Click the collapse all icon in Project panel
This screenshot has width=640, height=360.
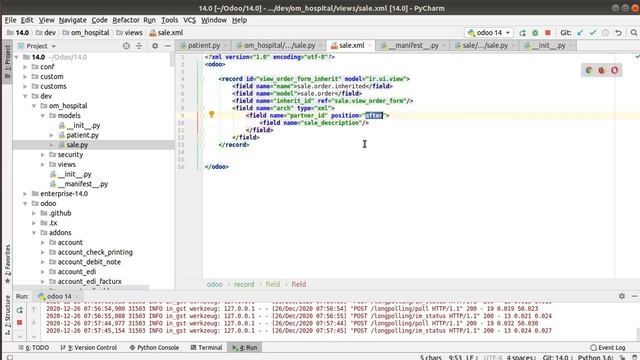point(139,46)
